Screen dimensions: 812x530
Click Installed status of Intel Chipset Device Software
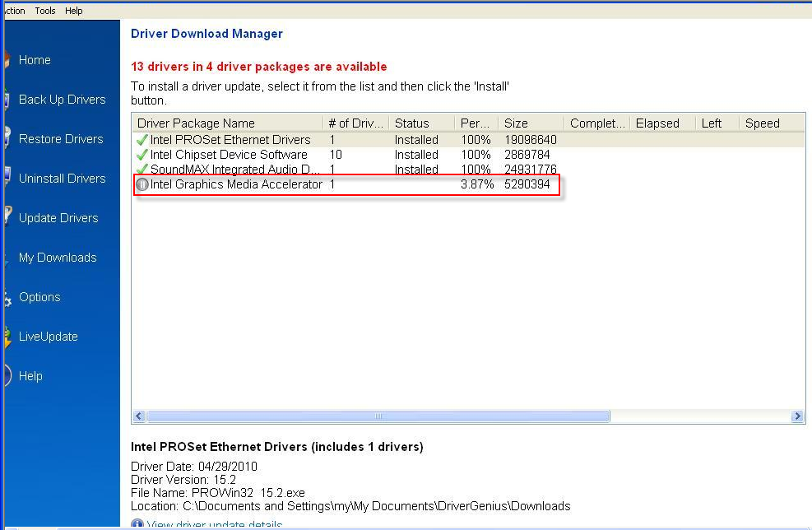pyautogui.click(x=416, y=155)
